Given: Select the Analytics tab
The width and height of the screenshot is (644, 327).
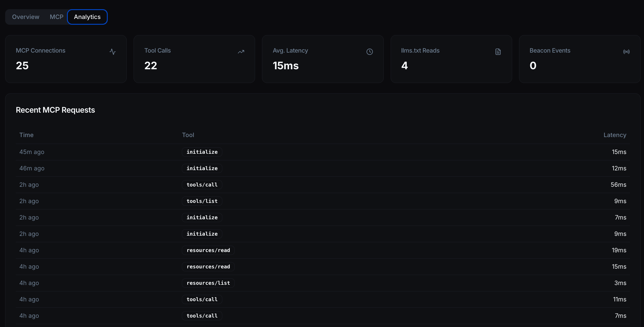Looking at the screenshot, I should 87,17.
